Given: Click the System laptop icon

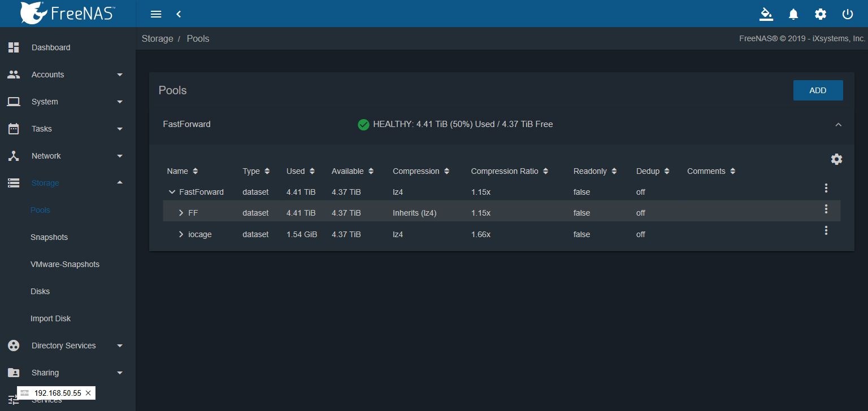Looking at the screenshot, I should click(x=14, y=102).
